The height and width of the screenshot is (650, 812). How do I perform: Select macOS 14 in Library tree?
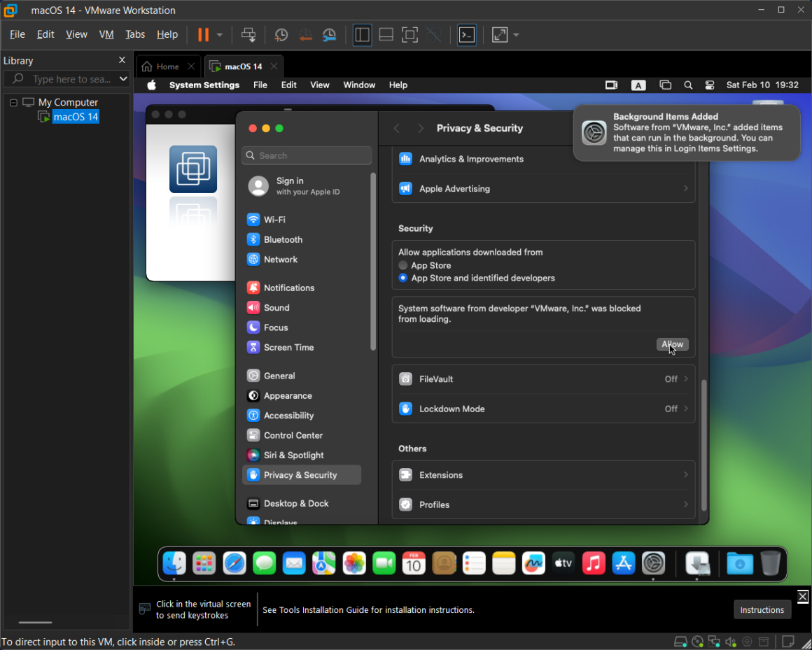click(76, 117)
